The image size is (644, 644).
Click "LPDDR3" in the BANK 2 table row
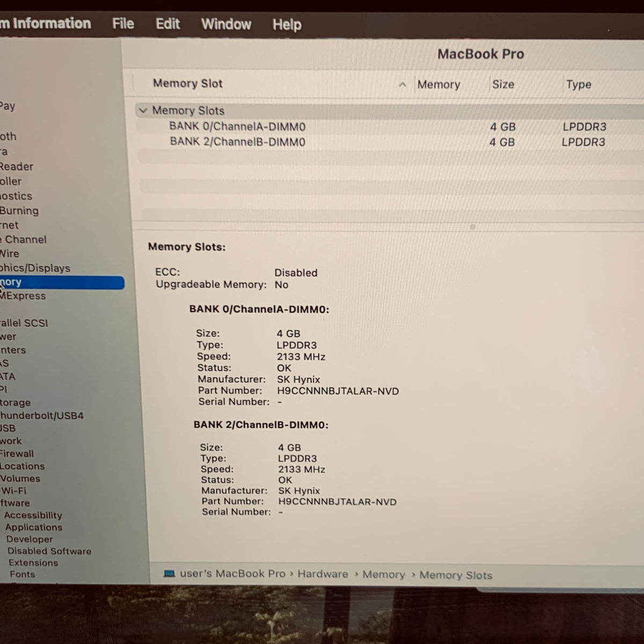[x=583, y=142]
